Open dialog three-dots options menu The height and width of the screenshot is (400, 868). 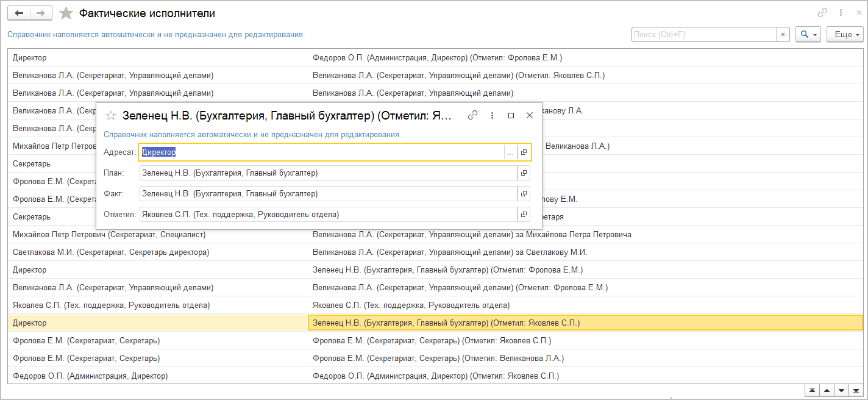[492, 115]
